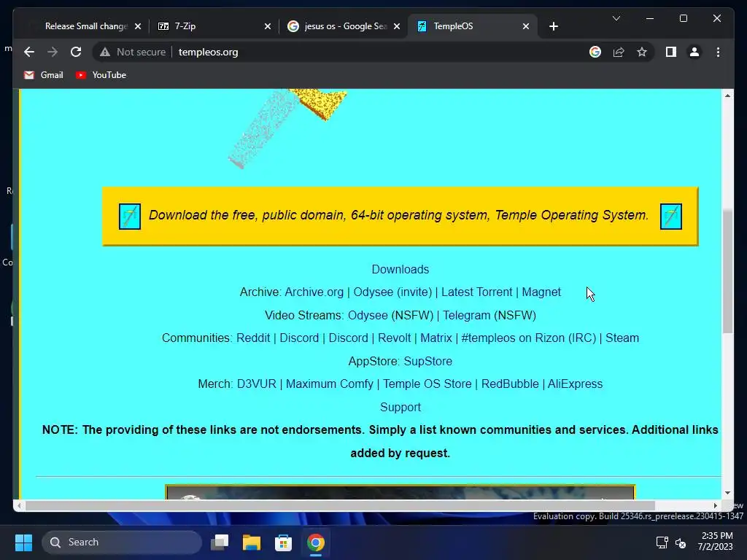Open #templeos on Rizon (IRC) link
The height and width of the screenshot is (560, 747).
point(528,338)
